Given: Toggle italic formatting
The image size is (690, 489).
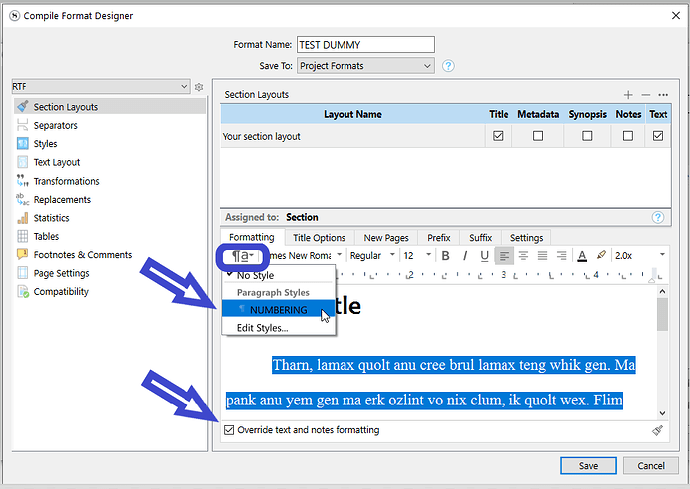Looking at the screenshot, I should pos(465,256).
